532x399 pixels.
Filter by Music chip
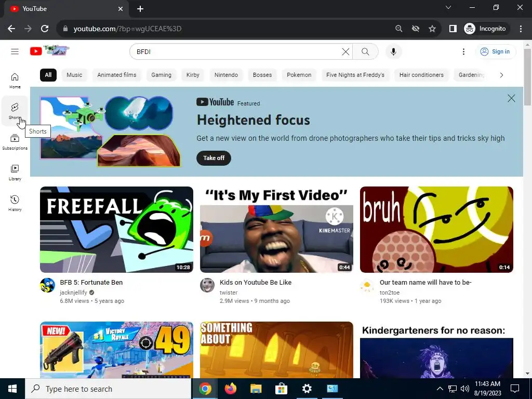point(74,75)
